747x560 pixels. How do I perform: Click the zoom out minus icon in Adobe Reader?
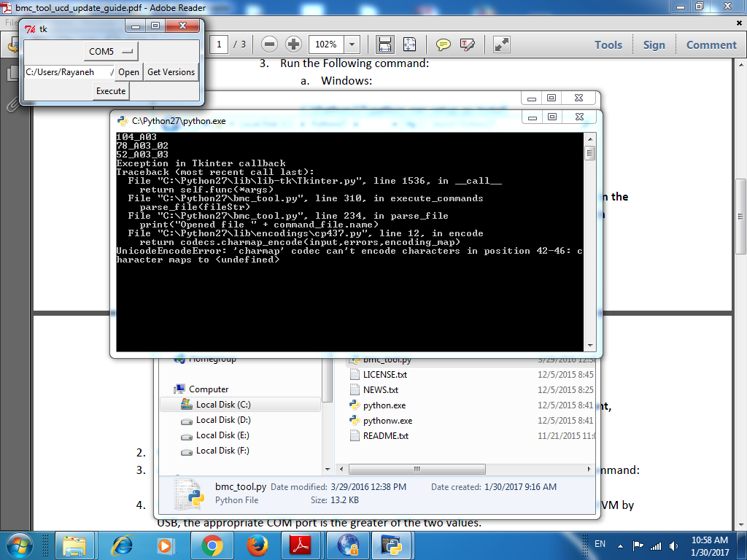pos(269,44)
